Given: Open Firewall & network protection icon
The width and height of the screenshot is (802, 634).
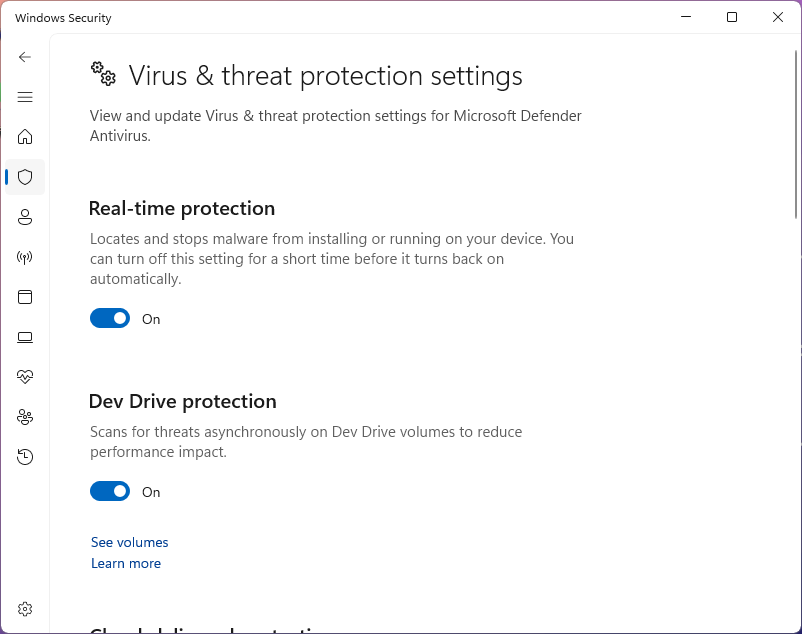Looking at the screenshot, I should pos(25,257).
